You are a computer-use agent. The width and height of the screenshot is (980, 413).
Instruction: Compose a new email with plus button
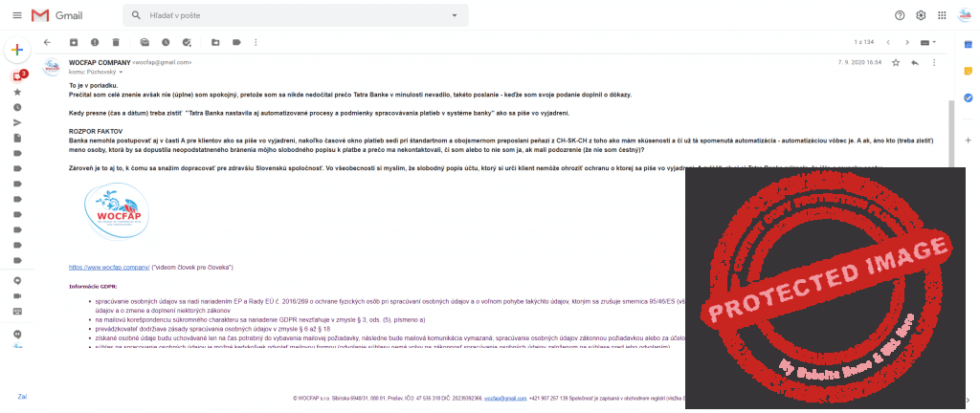[x=17, y=50]
